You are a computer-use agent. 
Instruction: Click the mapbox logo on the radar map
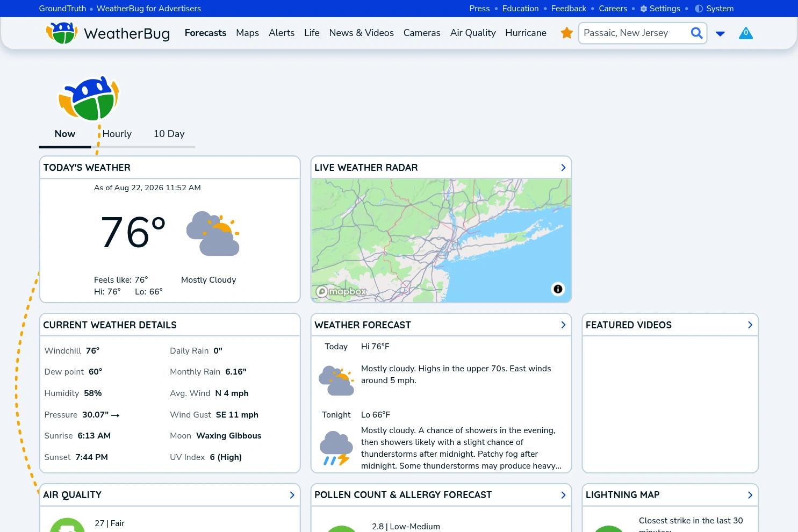(341, 292)
